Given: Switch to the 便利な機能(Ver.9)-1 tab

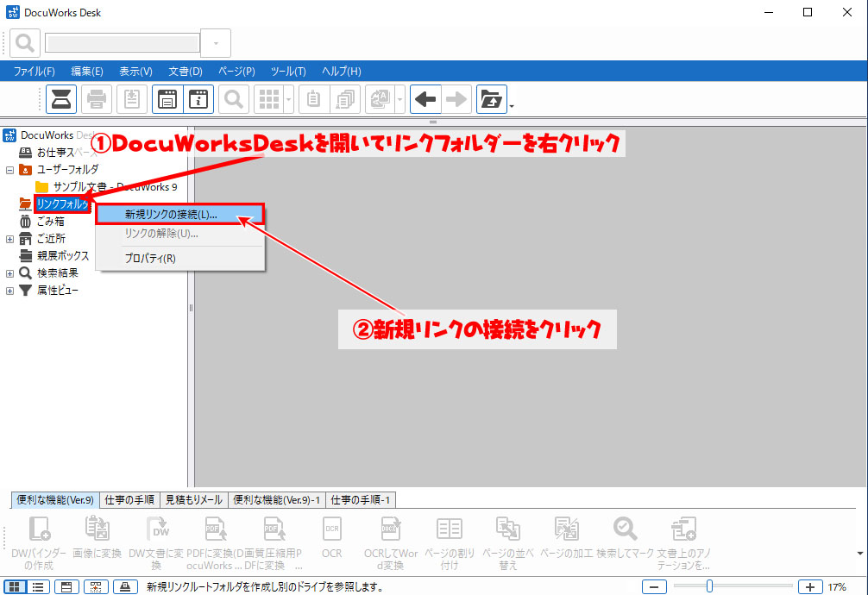Looking at the screenshot, I should click(277, 500).
